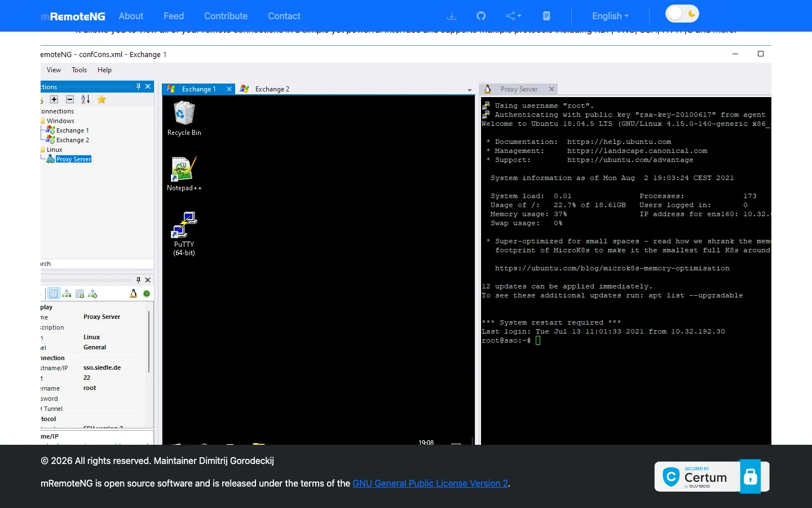Open the share dropdown in the navbar
Screen dimensions: 812x508
click(513, 16)
